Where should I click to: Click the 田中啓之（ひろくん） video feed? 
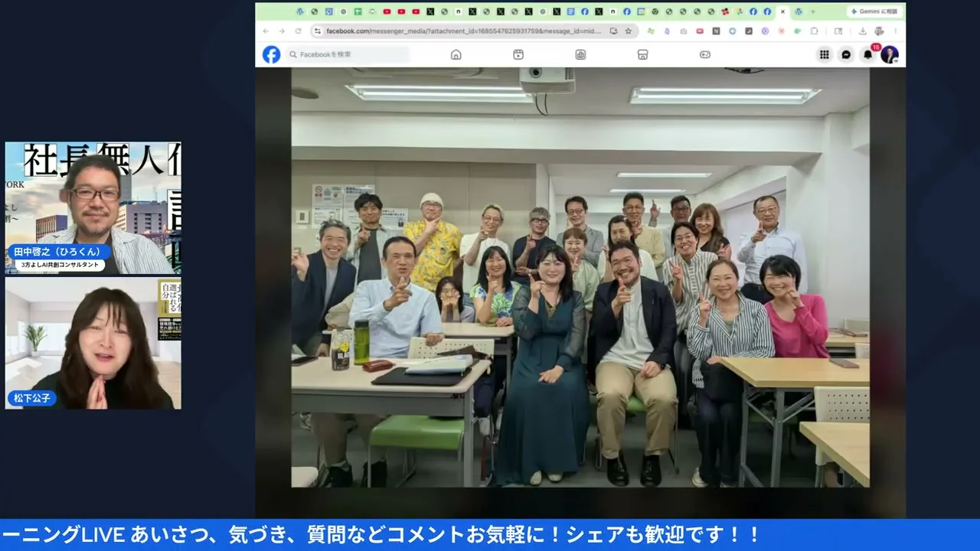click(x=93, y=207)
